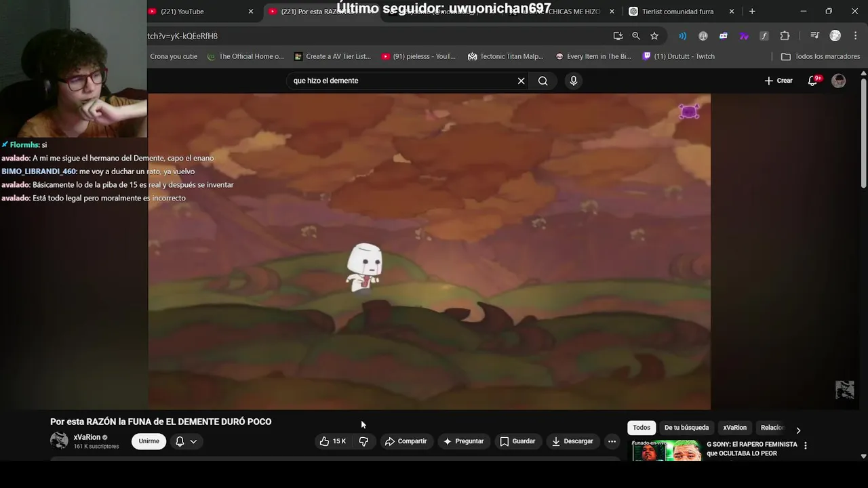Open Every Item in The Bi bookmark
Screen dimensions: 868x488
coord(593,56)
